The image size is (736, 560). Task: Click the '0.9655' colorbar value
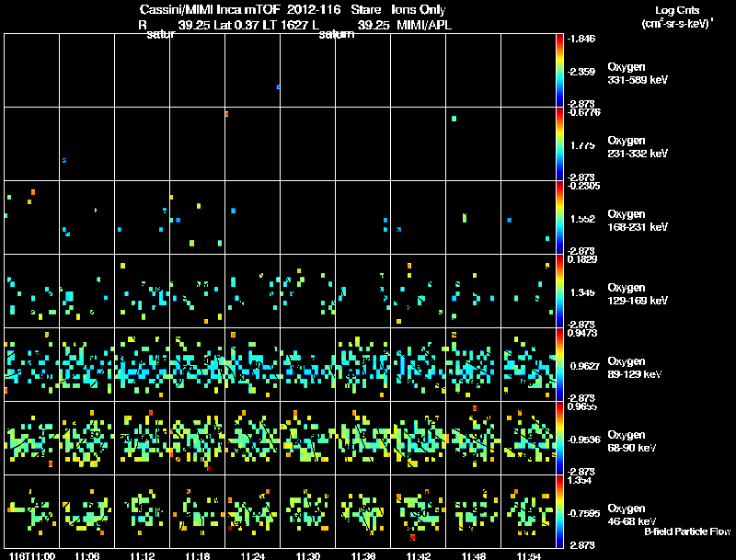coord(582,406)
